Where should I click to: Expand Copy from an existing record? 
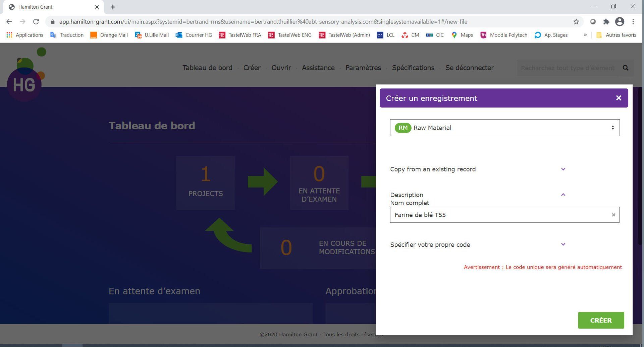pos(563,169)
